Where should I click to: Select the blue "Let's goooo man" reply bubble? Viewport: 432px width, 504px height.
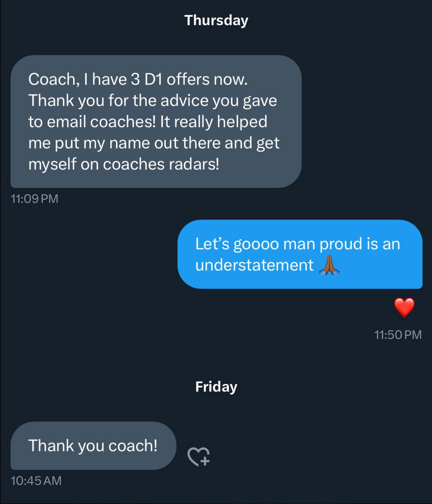(300, 254)
